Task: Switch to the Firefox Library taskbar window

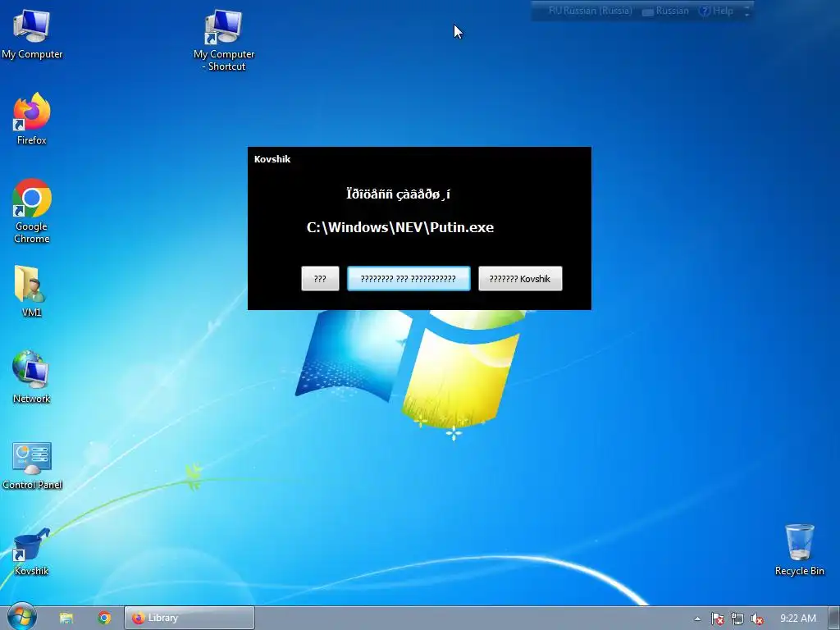Action: [x=189, y=618]
